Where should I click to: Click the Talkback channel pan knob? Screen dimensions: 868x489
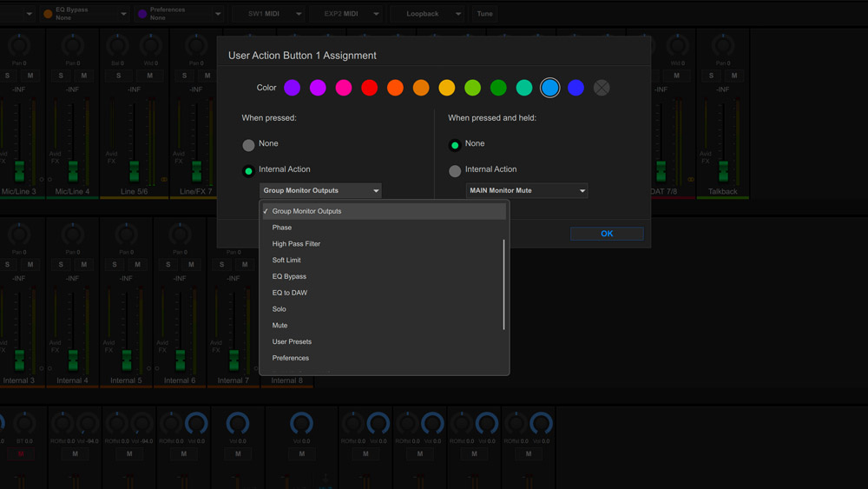point(722,45)
